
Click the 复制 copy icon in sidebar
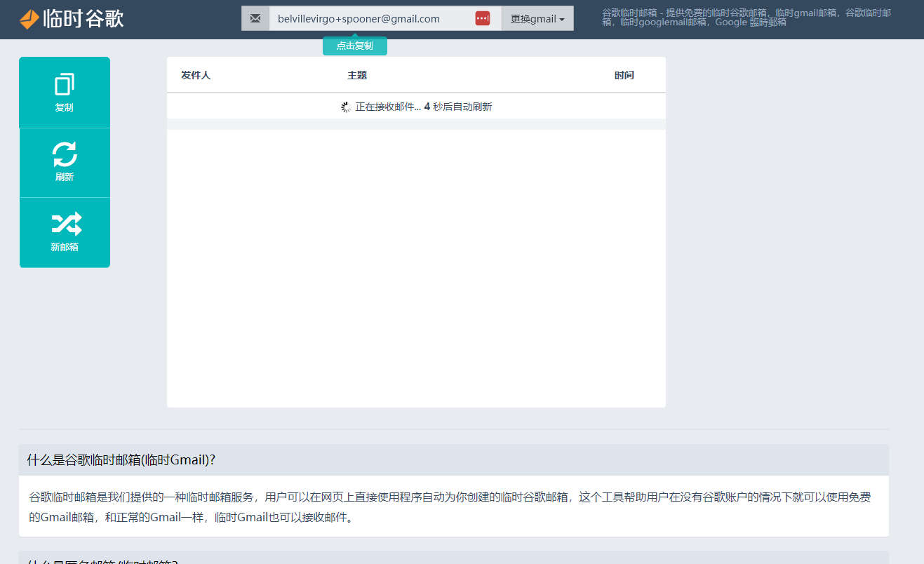[x=65, y=84]
